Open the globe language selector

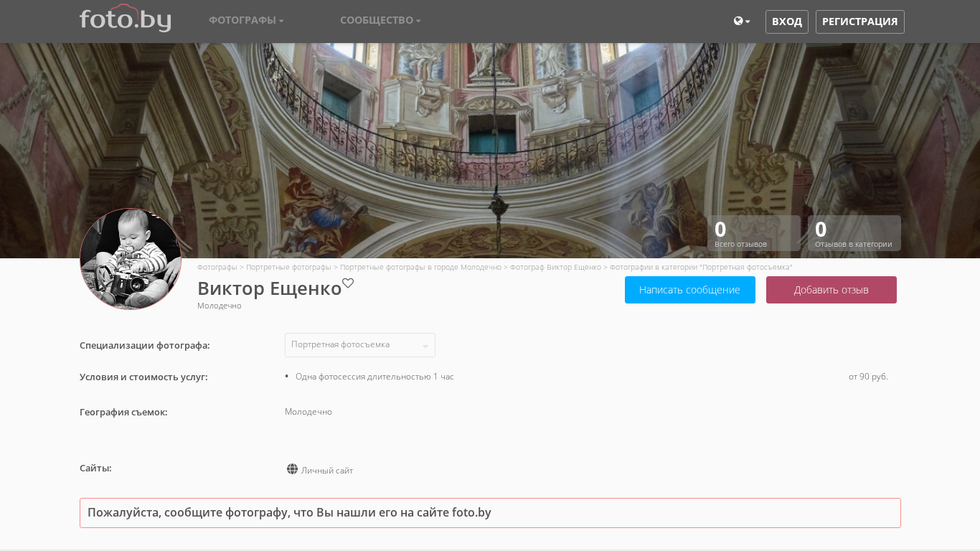(x=742, y=22)
